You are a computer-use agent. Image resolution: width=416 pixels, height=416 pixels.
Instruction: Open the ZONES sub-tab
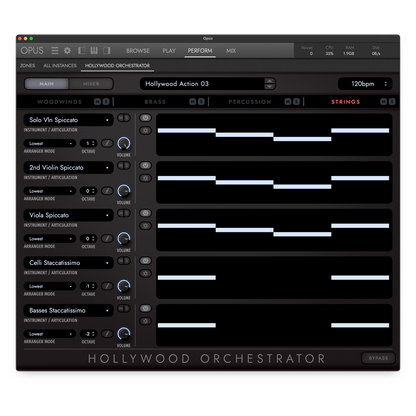coord(27,66)
